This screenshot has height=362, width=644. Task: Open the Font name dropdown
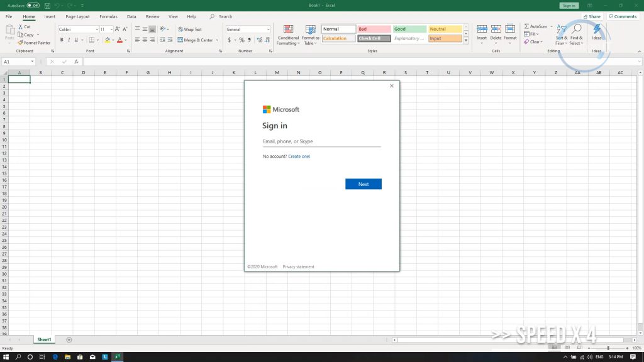click(x=97, y=30)
